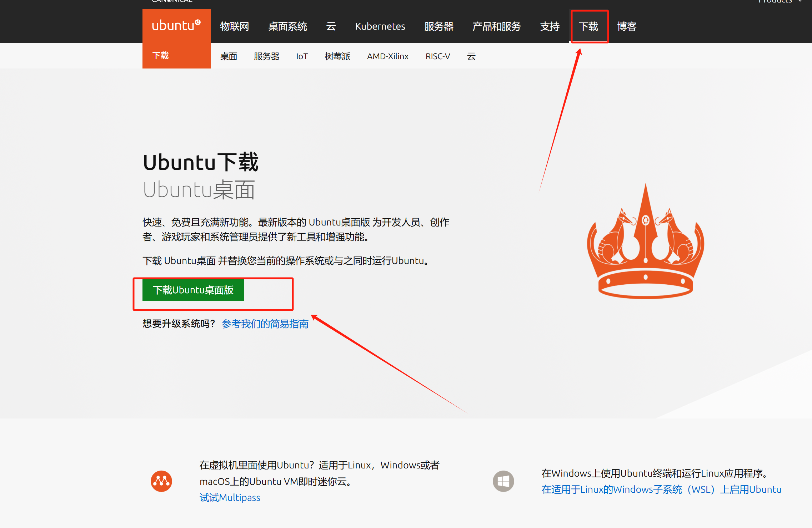Click the Ubuntu桌面 subheading
Image resolution: width=812 pixels, height=528 pixels.
199,190
